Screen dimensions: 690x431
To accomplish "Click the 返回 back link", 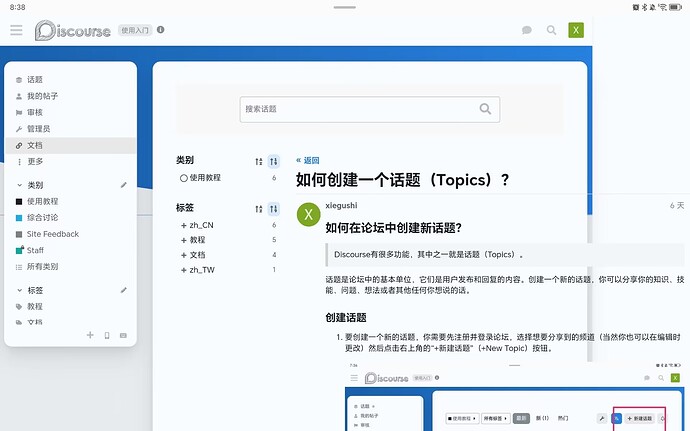I will click(308, 160).
